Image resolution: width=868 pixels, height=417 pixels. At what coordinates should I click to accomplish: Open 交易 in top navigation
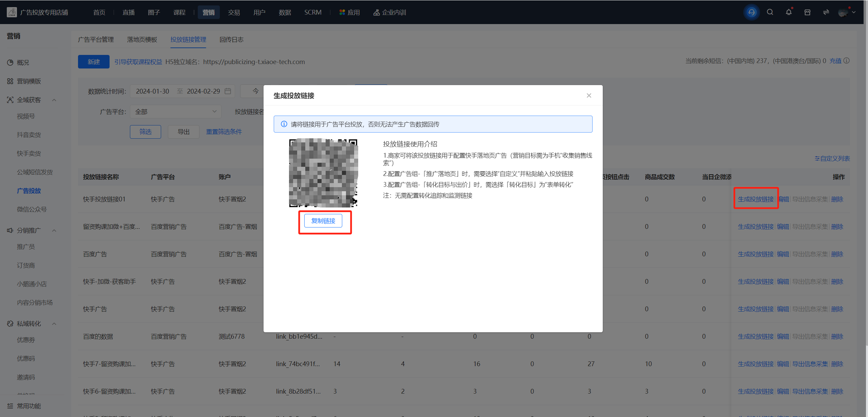point(234,12)
